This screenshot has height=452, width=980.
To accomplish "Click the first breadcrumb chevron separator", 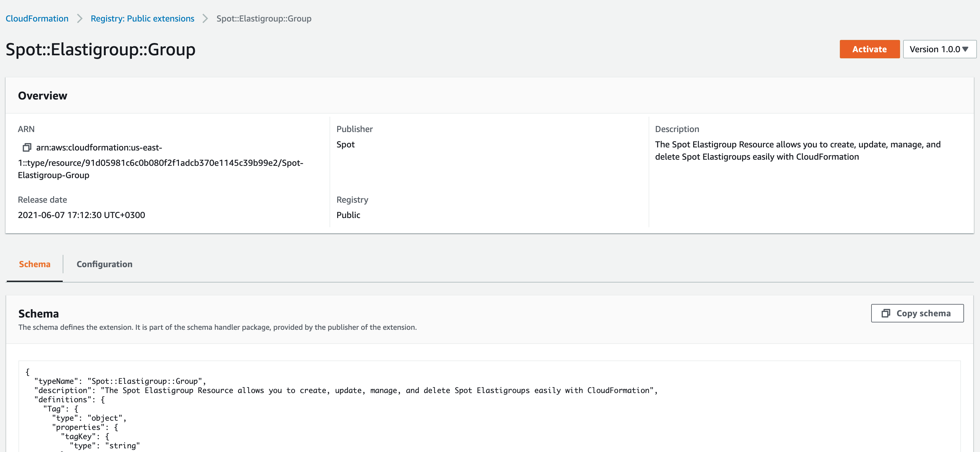I will coord(80,19).
